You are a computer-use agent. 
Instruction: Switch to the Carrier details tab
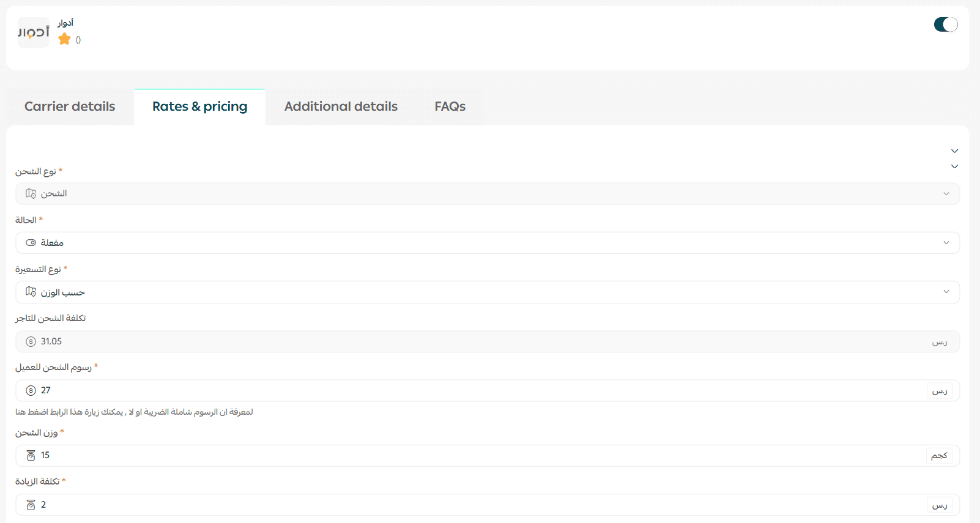click(x=70, y=106)
